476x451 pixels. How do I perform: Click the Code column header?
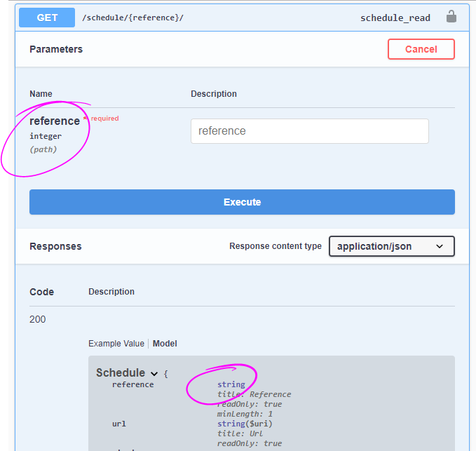click(41, 292)
